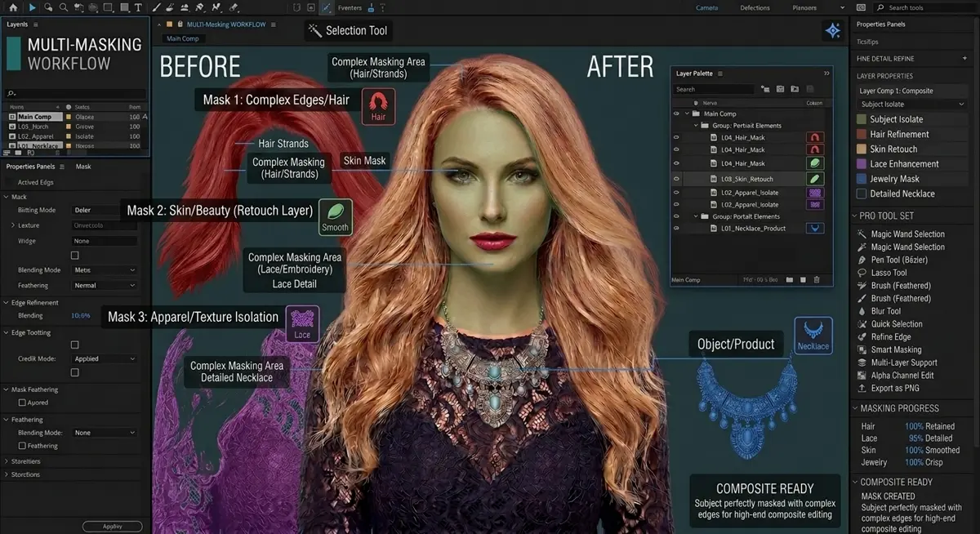
Task: Hide the L01_Necklace_Product layer
Action: coord(676,229)
